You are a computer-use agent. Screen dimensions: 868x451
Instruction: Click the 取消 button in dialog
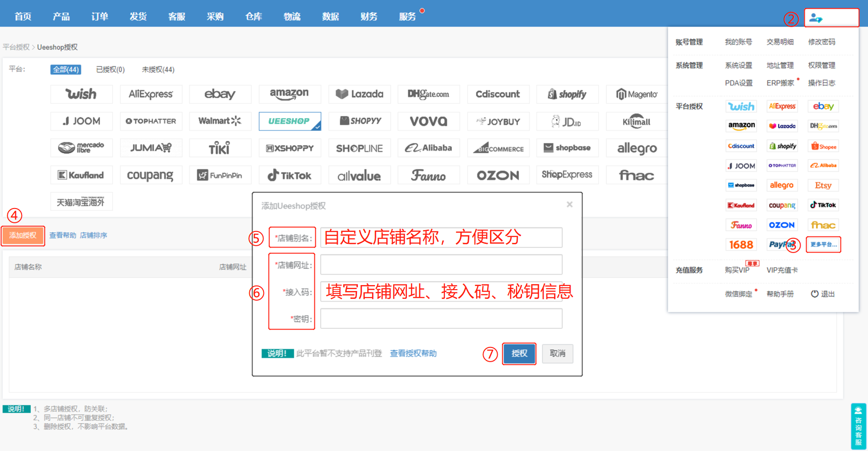(x=557, y=353)
